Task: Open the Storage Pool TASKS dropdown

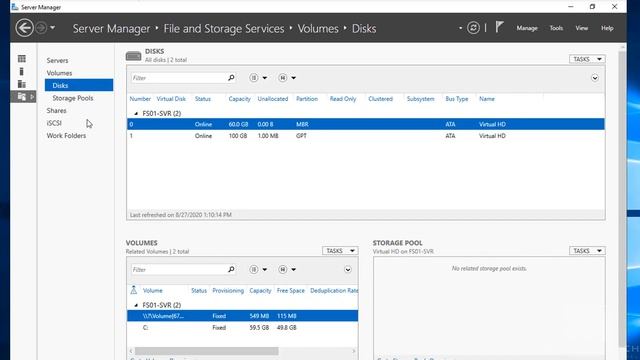Action: click(x=587, y=251)
